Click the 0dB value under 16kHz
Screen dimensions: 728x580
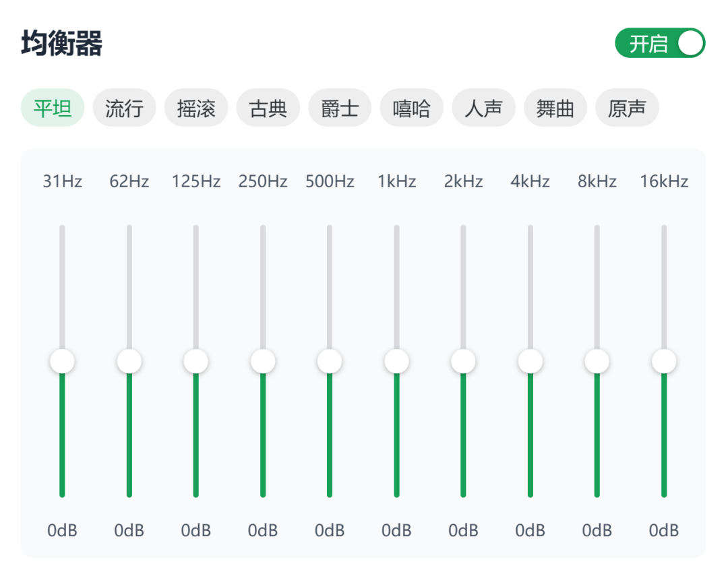click(664, 530)
